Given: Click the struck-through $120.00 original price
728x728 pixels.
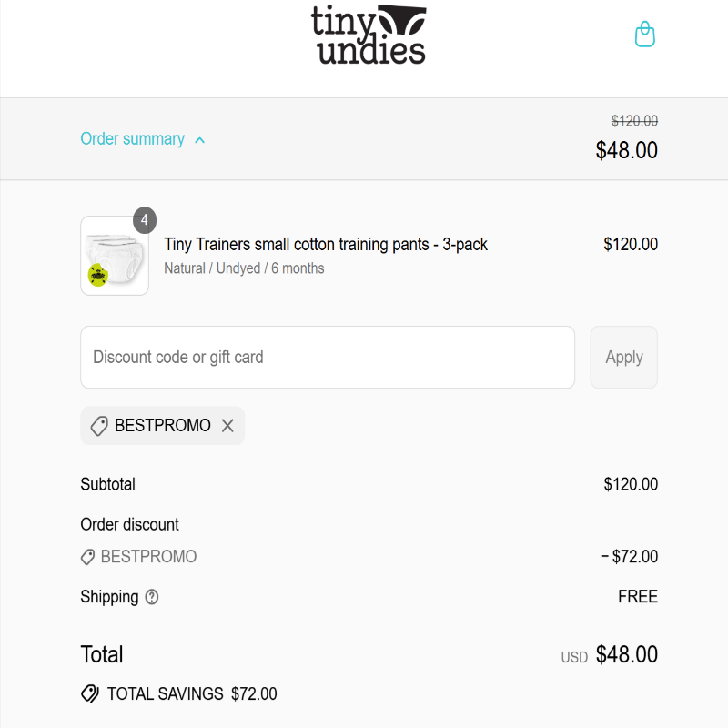Looking at the screenshot, I should pos(634,121).
